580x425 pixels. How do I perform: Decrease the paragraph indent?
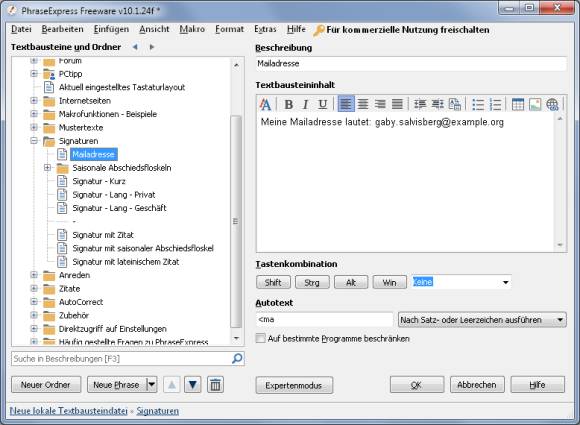pyautogui.click(x=437, y=104)
